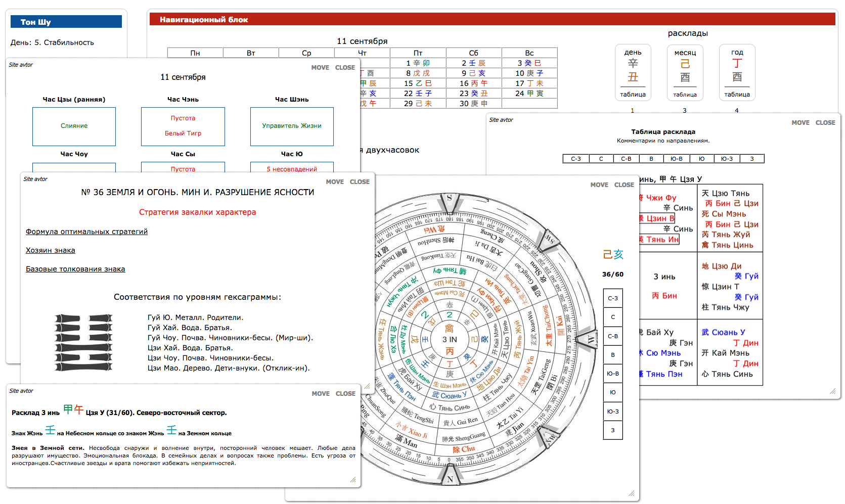Open the год таблица link under расклады

(x=737, y=95)
